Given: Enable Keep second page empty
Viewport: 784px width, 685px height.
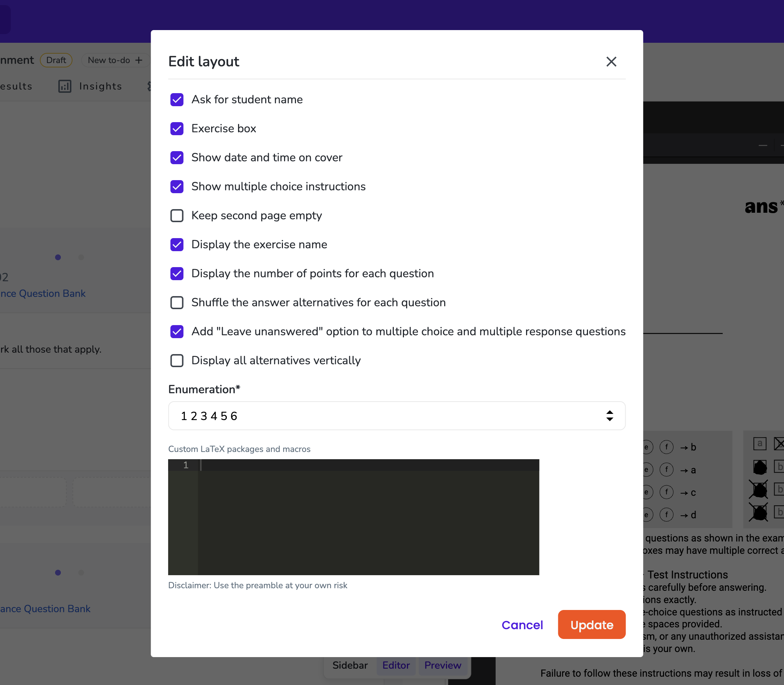Looking at the screenshot, I should (177, 216).
